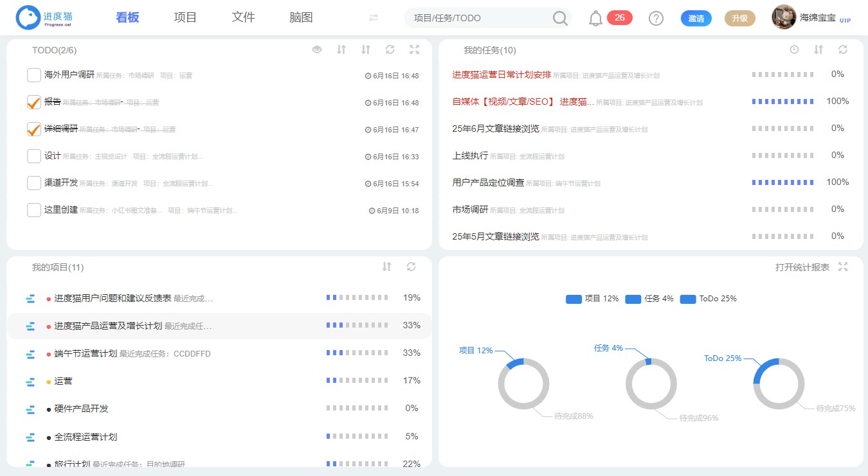Open the help question mark icon
The width and height of the screenshot is (868, 476).
click(656, 17)
